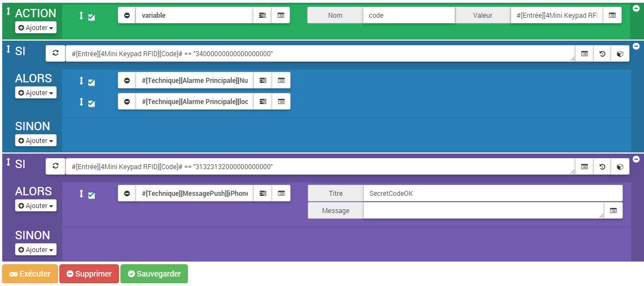Click the move handle of the purple SI block

pyautogui.click(x=8, y=162)
